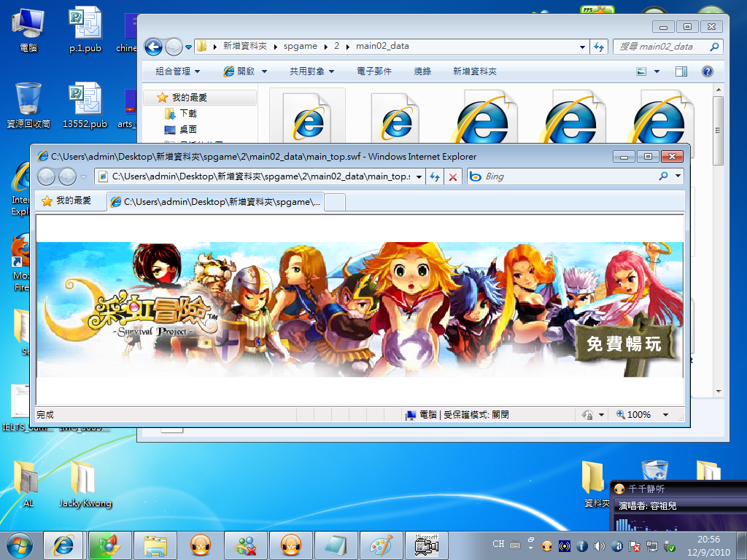Click the '免費暢玩' free play sign in banner
This screenshot has width=747, height=560.
[624, 343]
